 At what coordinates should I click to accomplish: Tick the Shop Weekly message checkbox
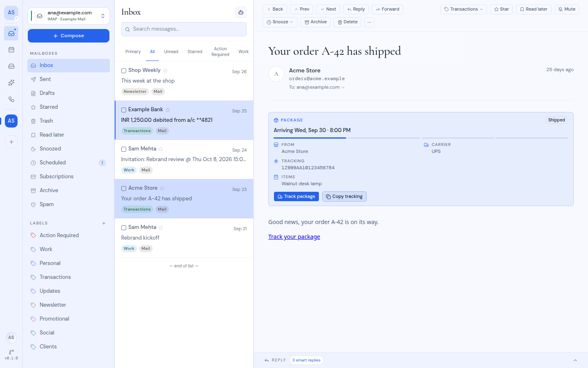pos(124,71)
